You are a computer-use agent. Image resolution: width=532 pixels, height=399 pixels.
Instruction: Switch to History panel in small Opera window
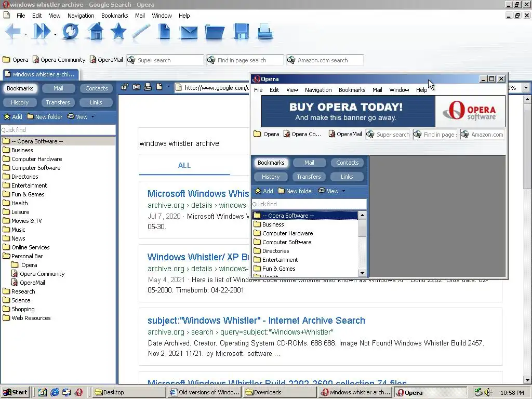click(x=270, y=177)
